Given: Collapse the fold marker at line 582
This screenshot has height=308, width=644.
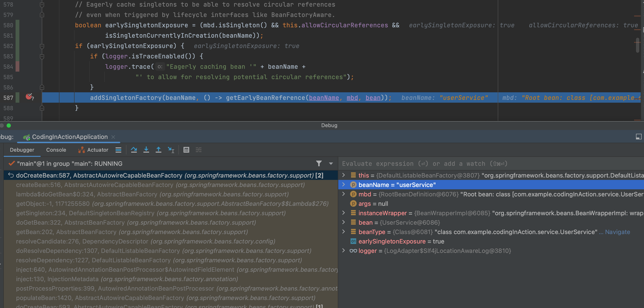Looking at the screenshot, I should (42, 46).
